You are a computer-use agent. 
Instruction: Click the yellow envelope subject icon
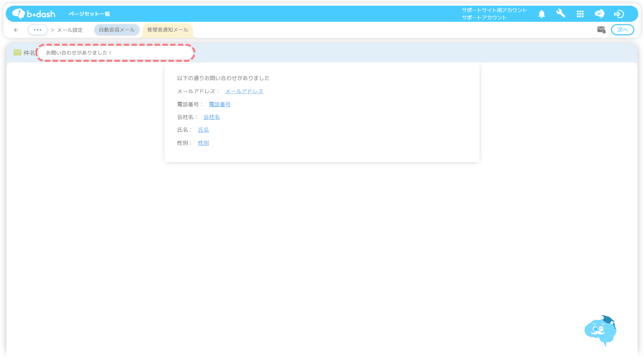coord(17,52)
